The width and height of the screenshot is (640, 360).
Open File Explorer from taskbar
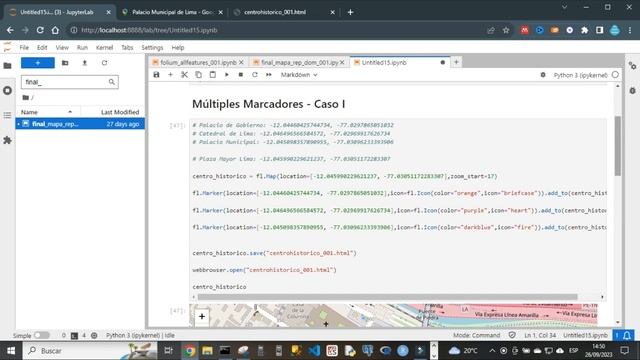(x=207, y=351)
